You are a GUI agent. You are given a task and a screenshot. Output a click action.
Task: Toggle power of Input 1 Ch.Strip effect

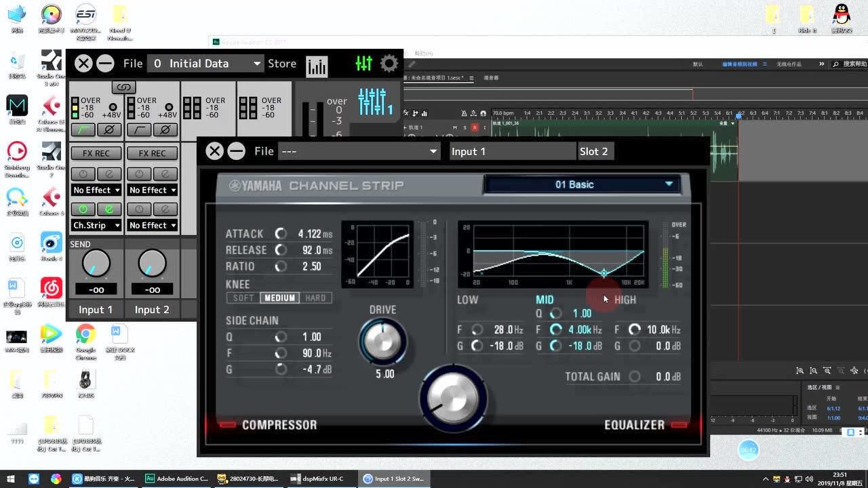83,209
